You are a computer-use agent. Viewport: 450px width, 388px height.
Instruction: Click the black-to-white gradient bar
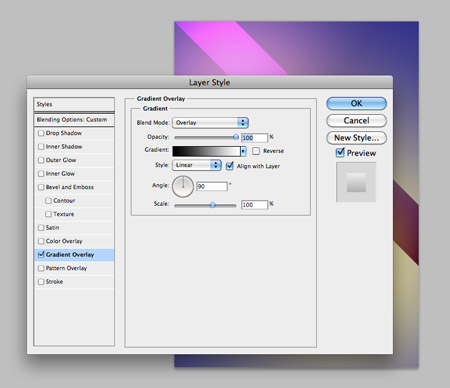[x=206, y=151]
